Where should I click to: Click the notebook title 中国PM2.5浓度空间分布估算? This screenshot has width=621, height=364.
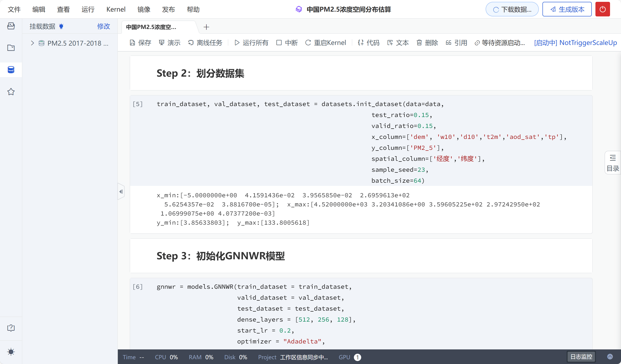[349, 9]
